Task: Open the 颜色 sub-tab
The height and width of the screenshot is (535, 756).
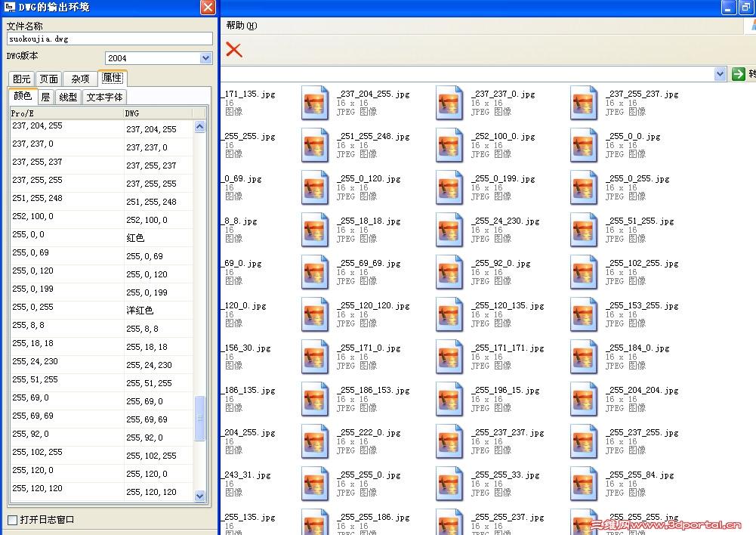Action: [23, 96]
